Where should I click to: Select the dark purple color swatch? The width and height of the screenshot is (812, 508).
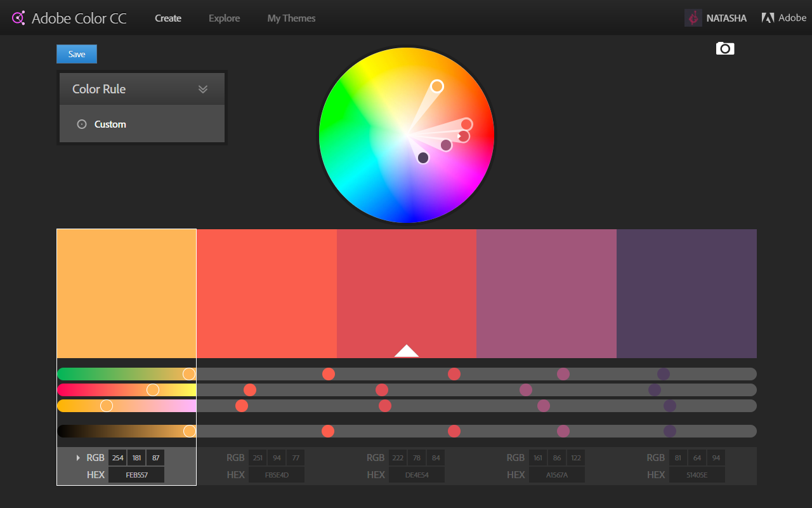686,293
